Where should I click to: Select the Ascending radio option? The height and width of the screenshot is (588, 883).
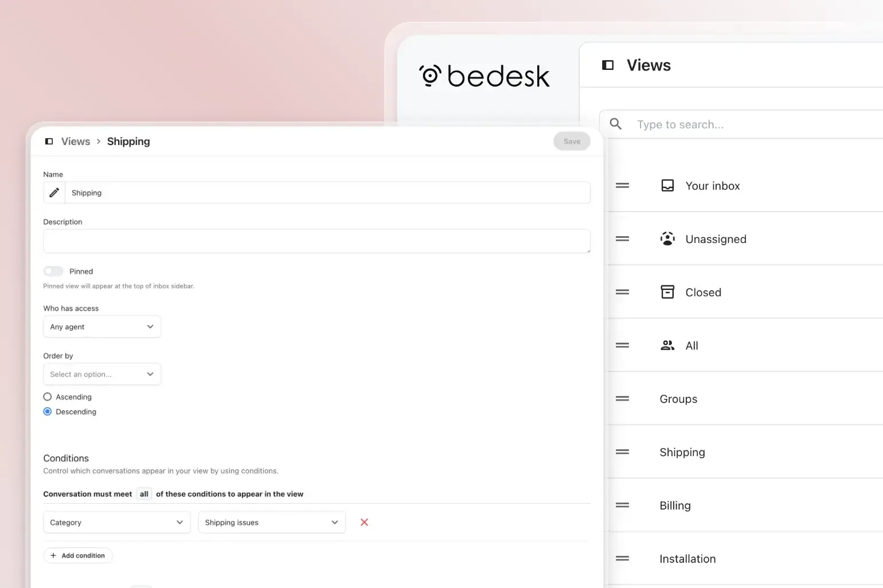(48, 397)
